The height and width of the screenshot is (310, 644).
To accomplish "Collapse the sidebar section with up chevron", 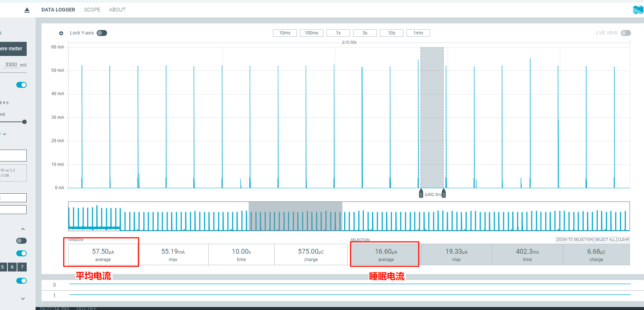I will [23, 229].
